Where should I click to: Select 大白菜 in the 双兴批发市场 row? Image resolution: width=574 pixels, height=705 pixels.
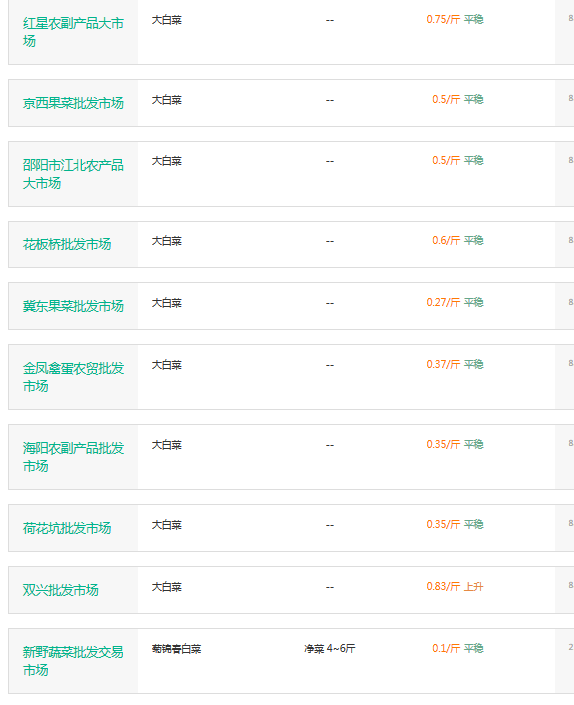167,587
